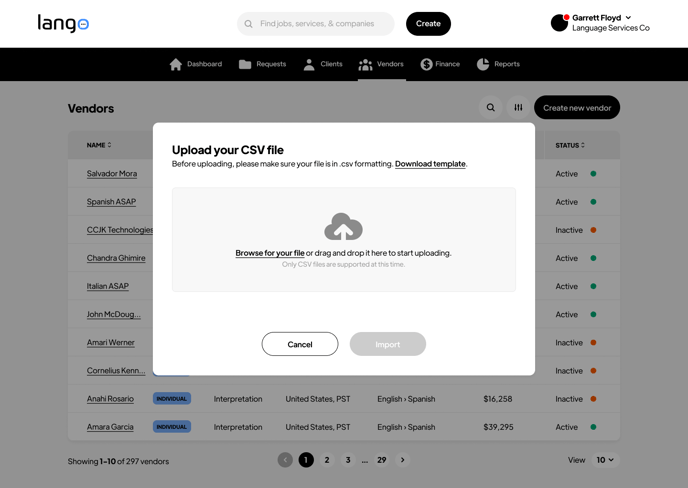Click the Create button in header
688x488 pixels.
click(x=428, y=24)
